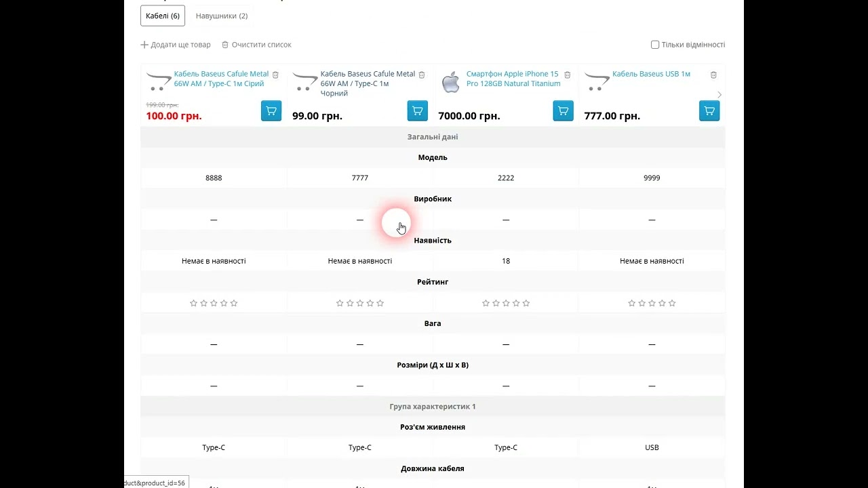Click the Рейтинг row label
868x488 pixels.
click(x=433, y=282)
